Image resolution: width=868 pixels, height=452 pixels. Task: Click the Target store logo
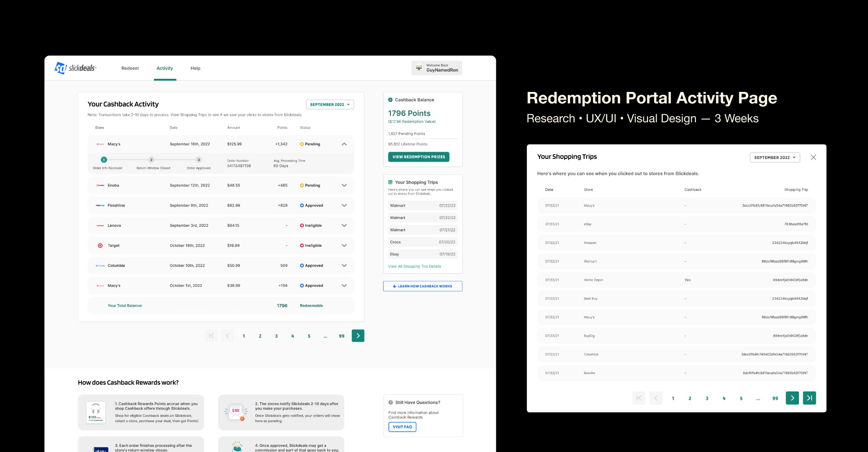[100, 245]
